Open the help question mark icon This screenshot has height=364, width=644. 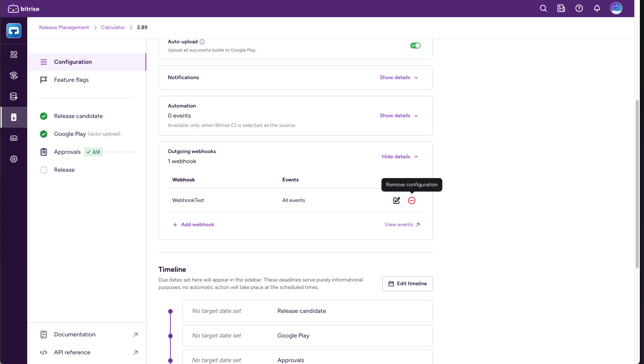coord(579,8)
